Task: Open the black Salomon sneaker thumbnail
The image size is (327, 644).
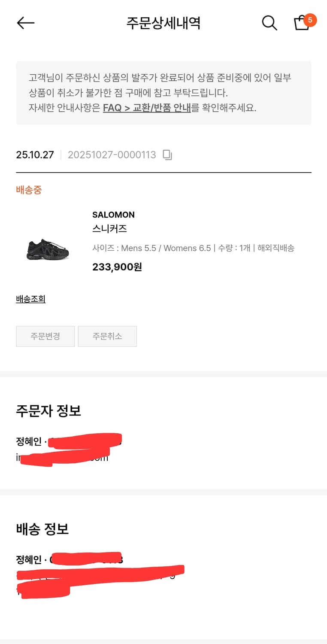Action: 48,249
